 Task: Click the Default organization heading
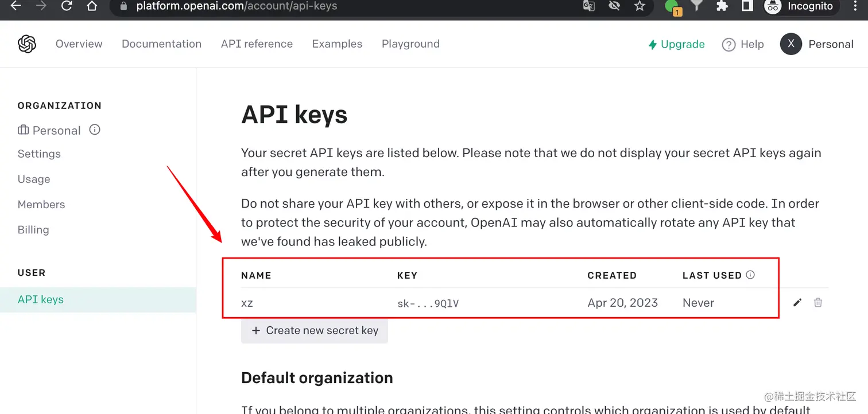click(317, 378)
